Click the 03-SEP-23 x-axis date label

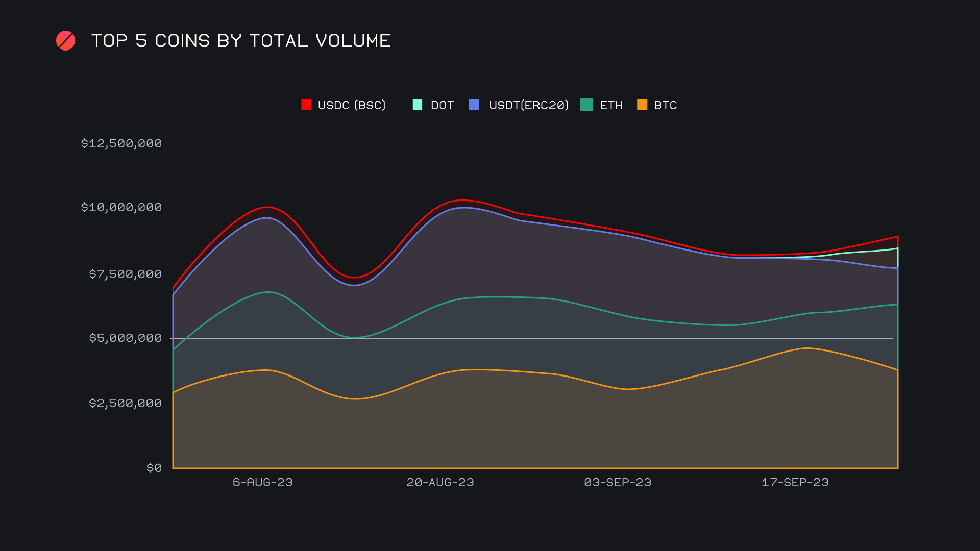point(618,482)
